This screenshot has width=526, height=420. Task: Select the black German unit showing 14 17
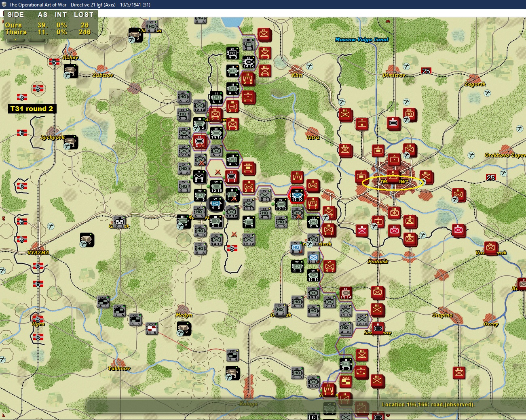click(x=216, y=133)
